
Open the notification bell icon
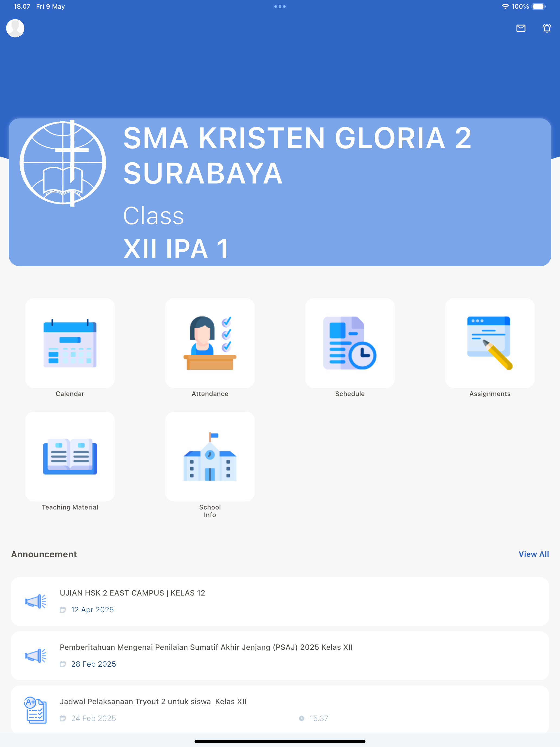547,28
